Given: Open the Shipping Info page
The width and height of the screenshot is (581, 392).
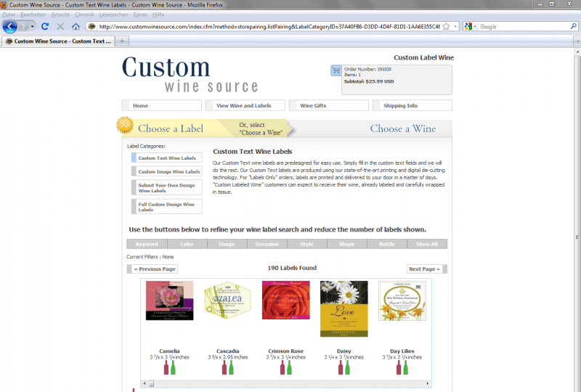Looking at the screenshot, I should (x=413, y=105).
